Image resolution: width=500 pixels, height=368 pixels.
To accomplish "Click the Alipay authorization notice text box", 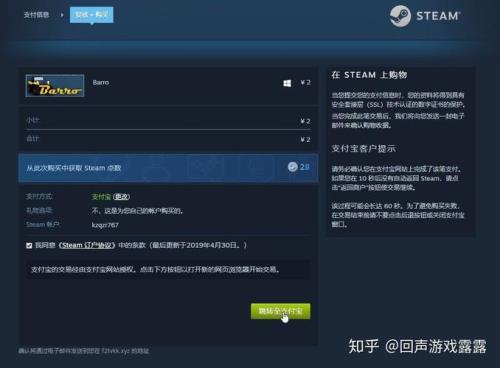I will click(168, 269).
